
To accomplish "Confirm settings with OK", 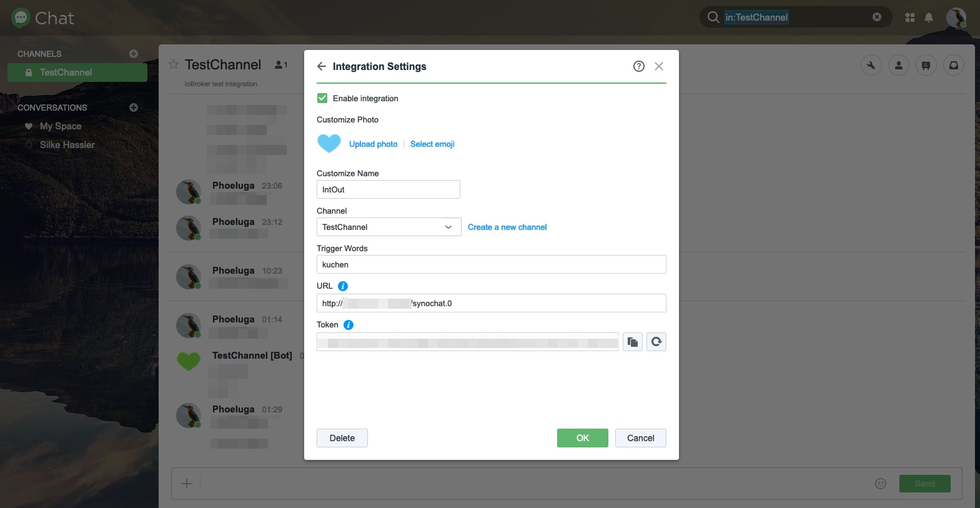I will click(583, 438).
